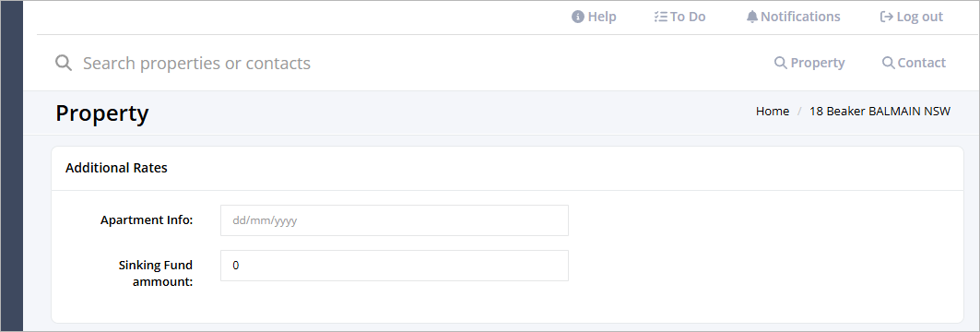980x332 pixels.
Task: Click the Apartment Info date field
Action: [395, 220]
